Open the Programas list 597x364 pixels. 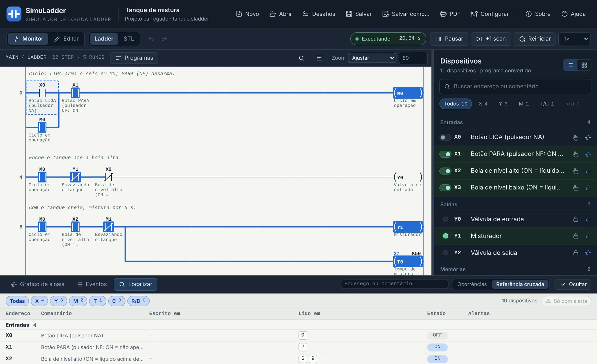pyautogui.click(x=134, y=58)
